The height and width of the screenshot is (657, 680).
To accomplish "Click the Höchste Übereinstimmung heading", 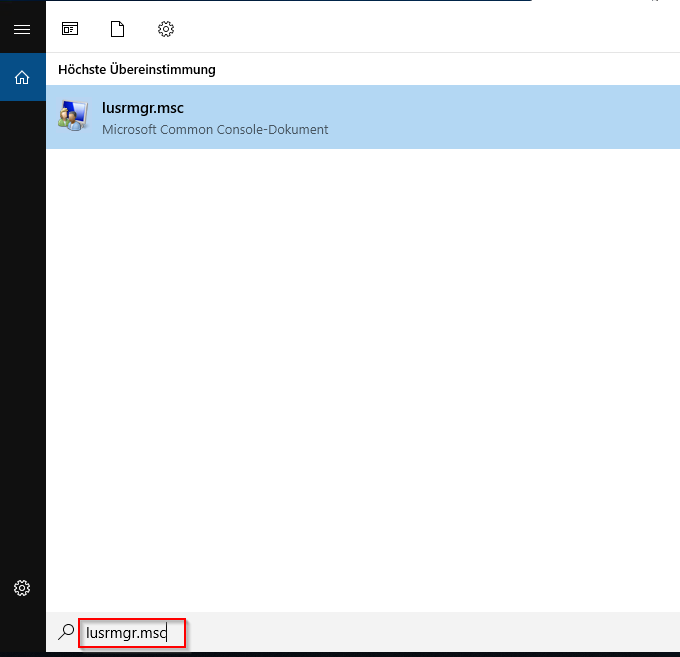I will point(137,69).
